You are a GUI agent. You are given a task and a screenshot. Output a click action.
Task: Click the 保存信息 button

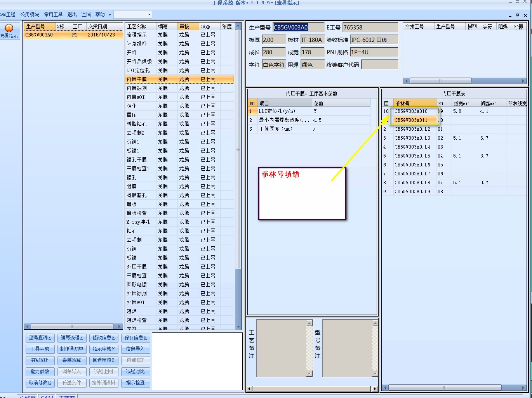(x=136, y=338)
